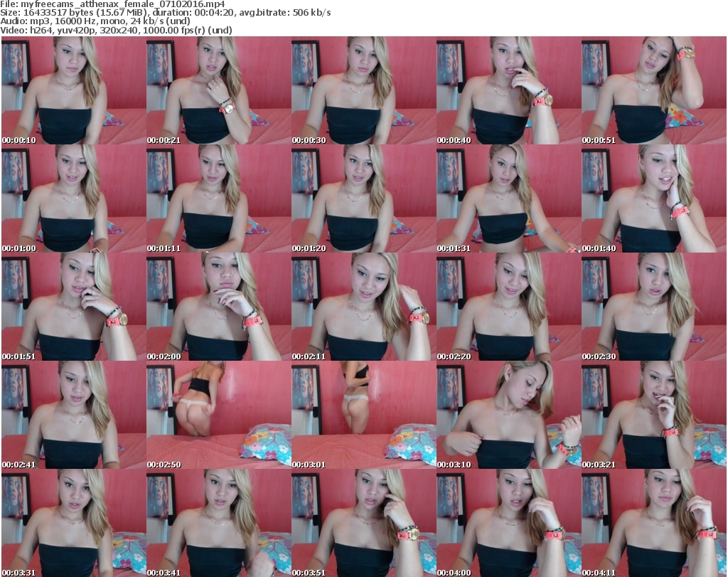Pick the thumbnail stamped 00:02:11
Screen dimensions: 728x577
(x=363, y=307)
